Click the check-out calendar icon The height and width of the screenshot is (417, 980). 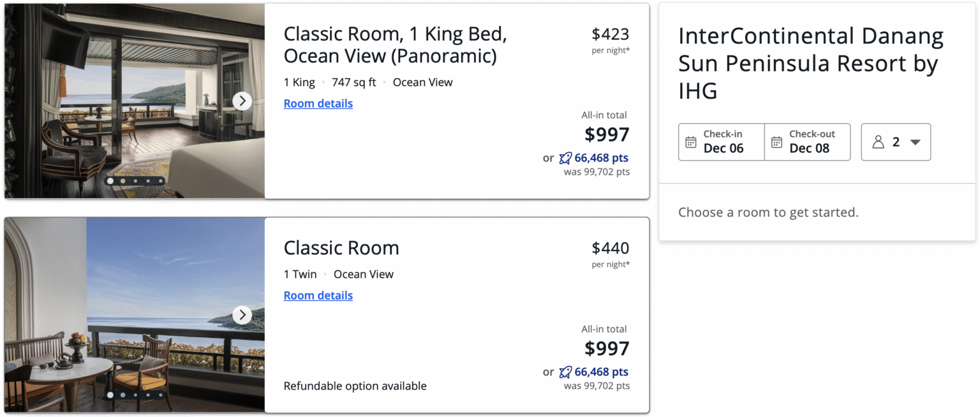[x=776, y=142]
